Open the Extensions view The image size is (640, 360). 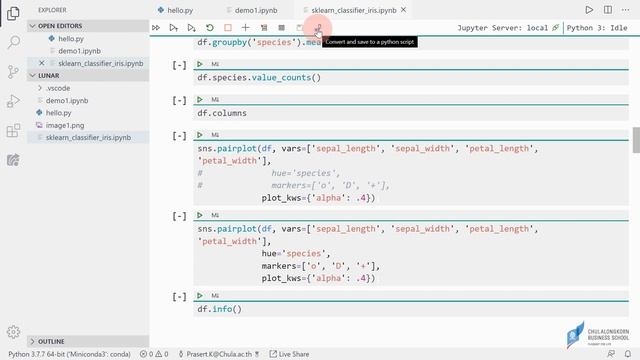point(13,130)
